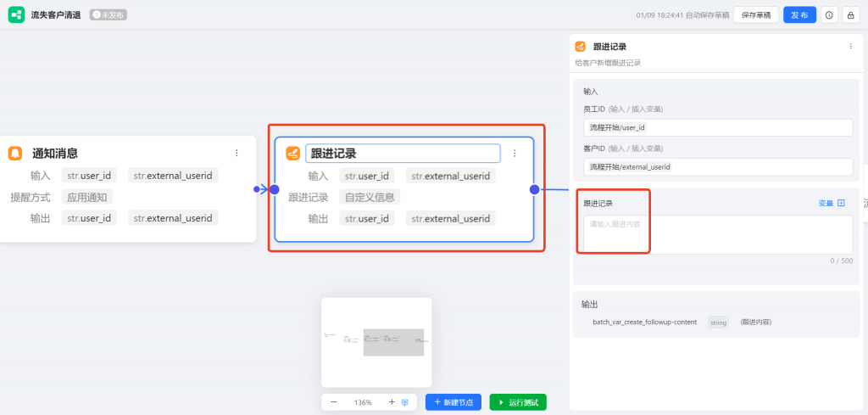Click the 136% zoom level value

pos(363,402)
